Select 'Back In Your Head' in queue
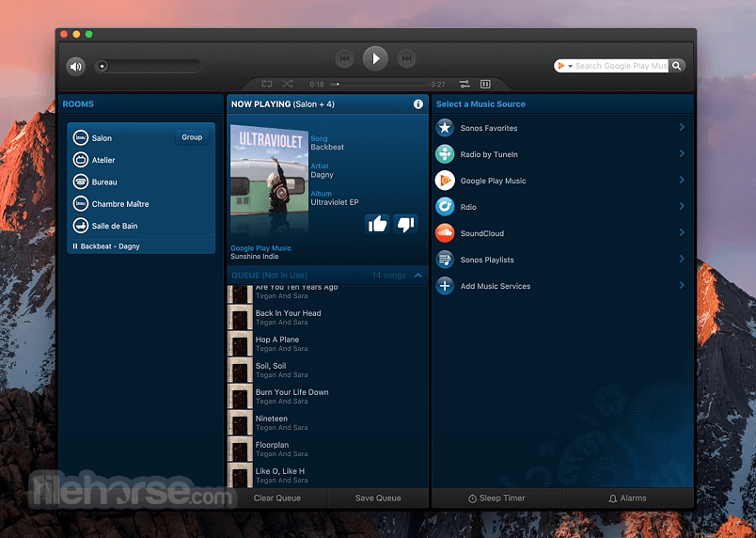The image size is (756, 538). [x=327, y=317]
